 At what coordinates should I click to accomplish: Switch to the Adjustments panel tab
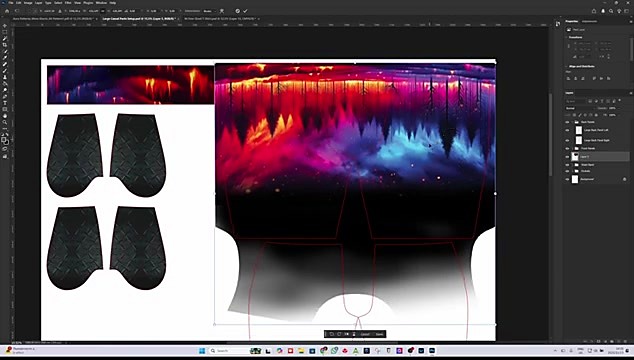[590, 21]
